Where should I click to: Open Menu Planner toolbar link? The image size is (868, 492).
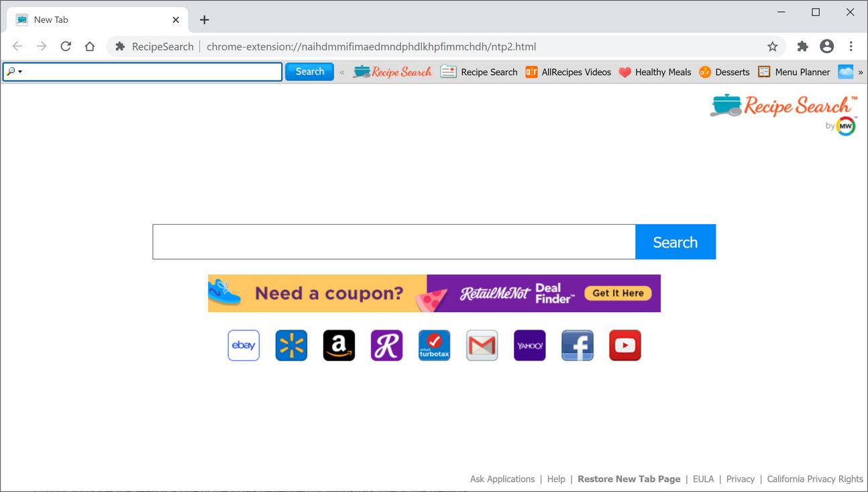pyautogui.click(x=794, y=72)
